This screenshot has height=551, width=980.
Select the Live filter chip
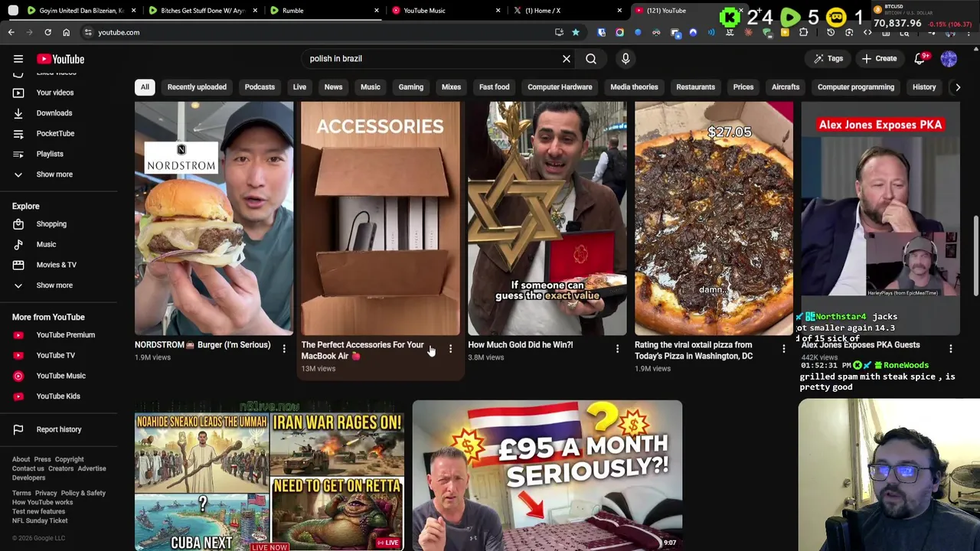[x=299, y=87]
